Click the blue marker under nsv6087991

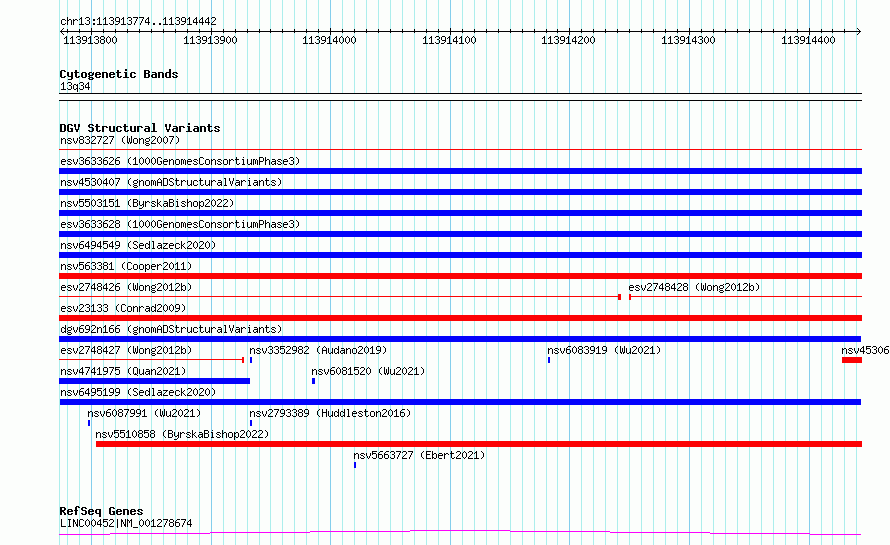[89, 423]
